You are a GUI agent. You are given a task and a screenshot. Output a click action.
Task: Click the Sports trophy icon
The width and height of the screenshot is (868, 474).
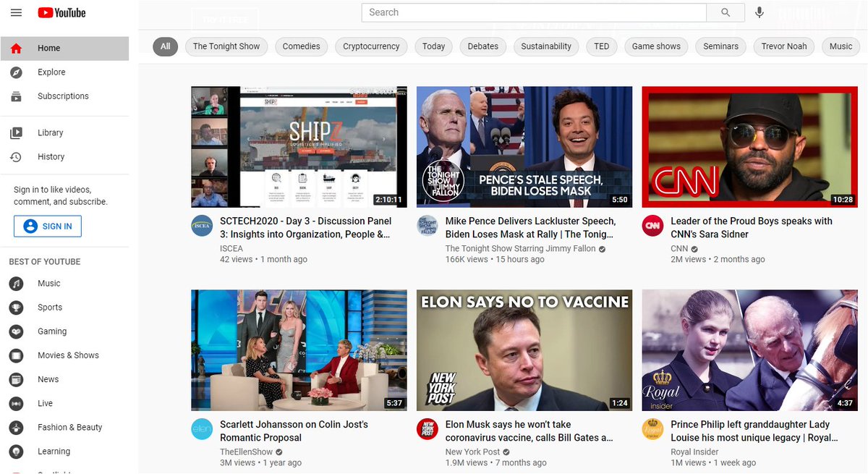tap(16, 308)
